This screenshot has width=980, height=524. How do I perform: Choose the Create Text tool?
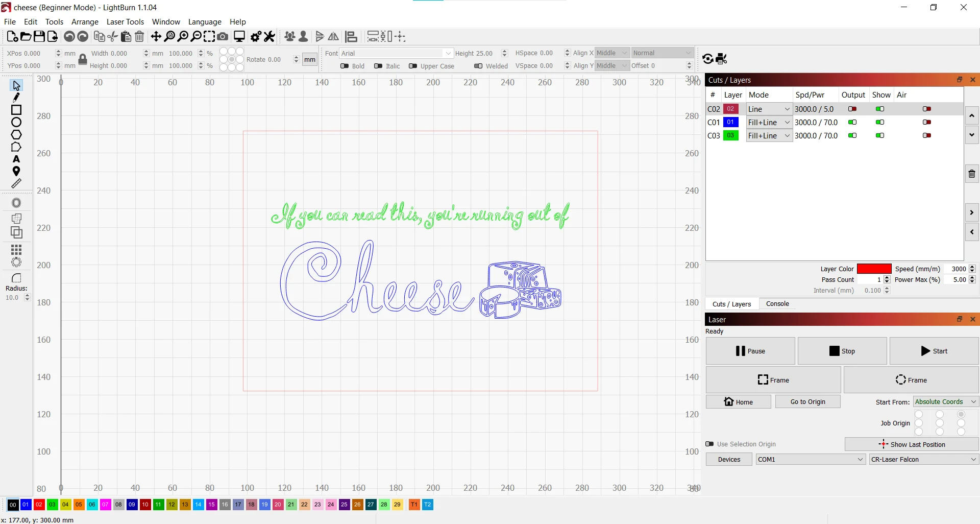tap(16, 159)
